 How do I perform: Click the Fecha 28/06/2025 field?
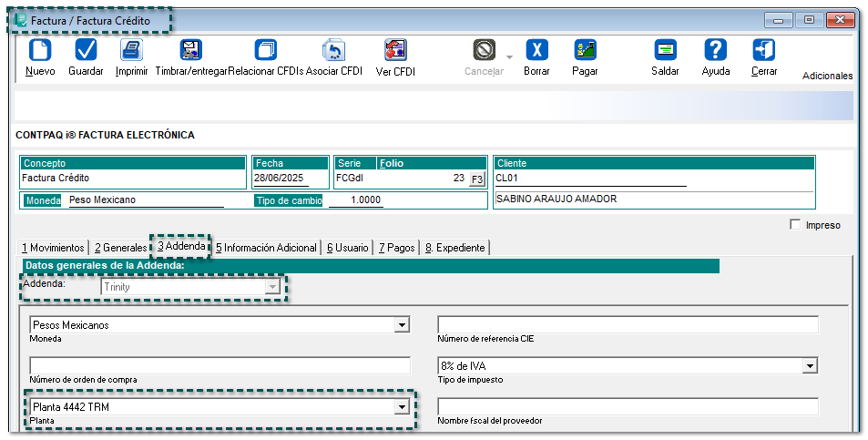(x=281, y=179)
